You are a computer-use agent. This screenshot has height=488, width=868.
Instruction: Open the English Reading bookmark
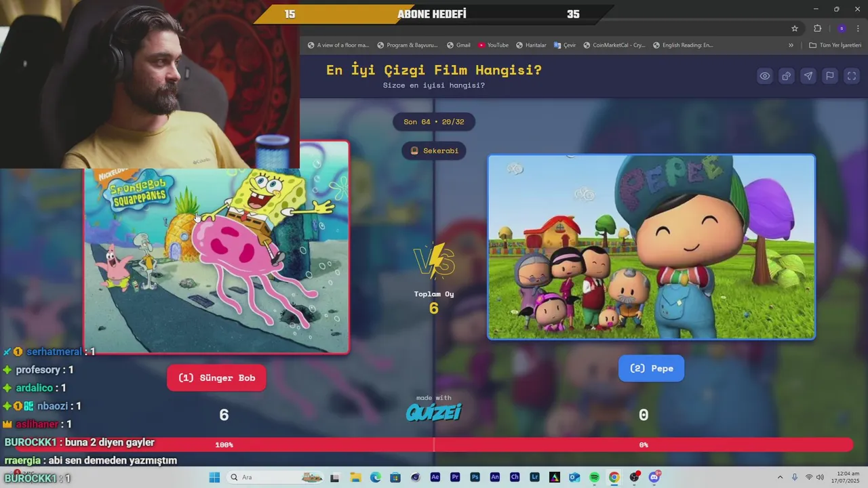pyautogui.click(x=683, y=45)
